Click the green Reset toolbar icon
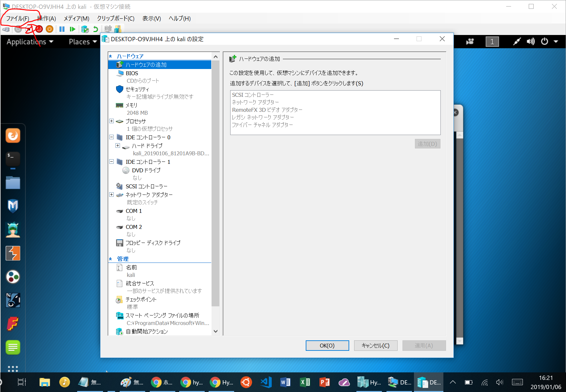566x392 pixels. point(73,29)
